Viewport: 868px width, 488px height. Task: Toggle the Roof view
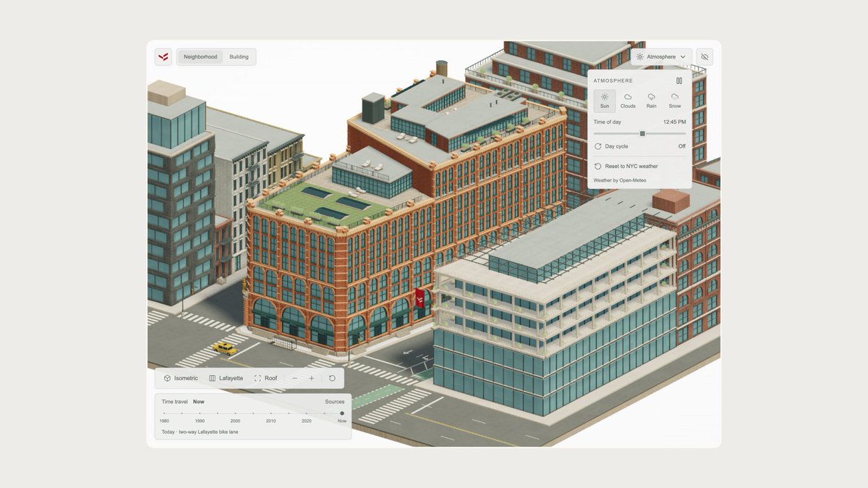[x=266, y=378]
